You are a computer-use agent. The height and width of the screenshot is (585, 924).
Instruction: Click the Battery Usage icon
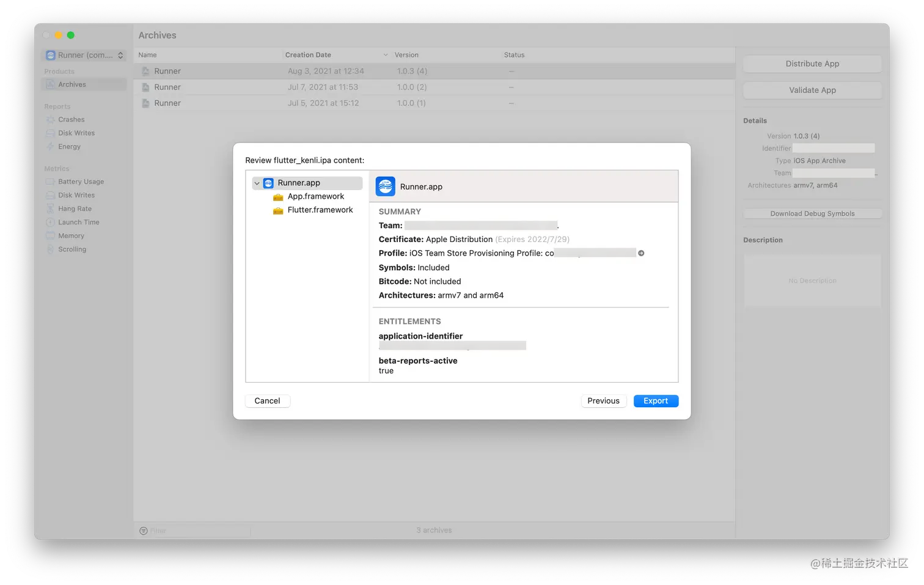[x=51, y=182]
